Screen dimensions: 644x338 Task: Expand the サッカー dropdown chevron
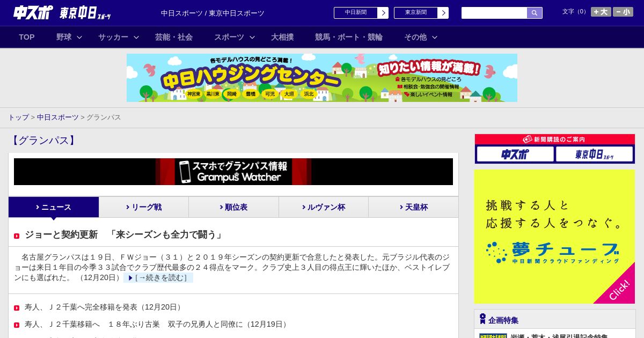pyautogui.click(x=136, y=38)
